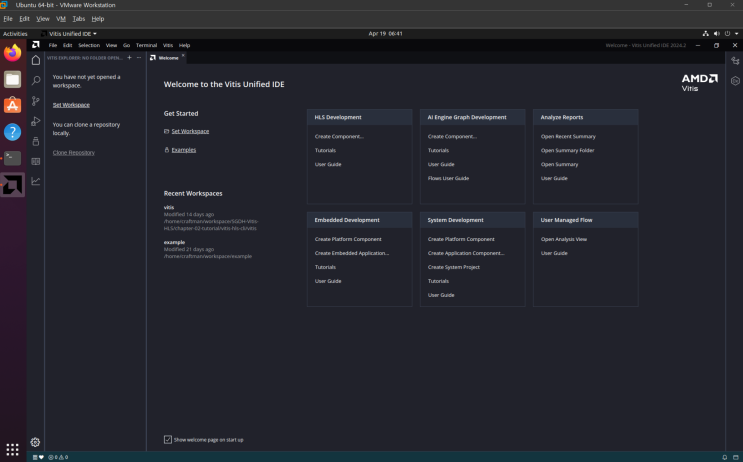Click Create Application Component

click(466, 253)
